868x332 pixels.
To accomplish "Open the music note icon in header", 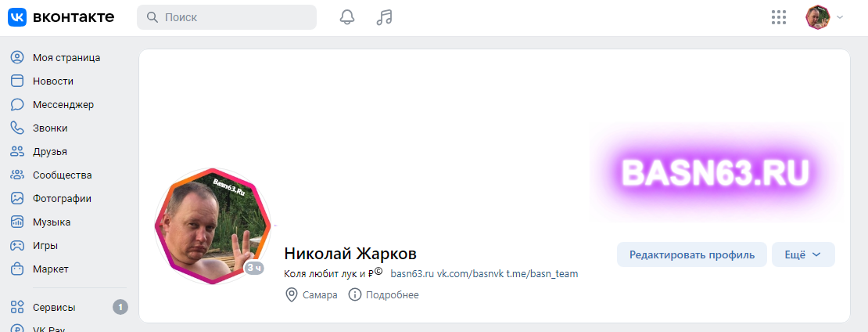I will click(384, 17).
